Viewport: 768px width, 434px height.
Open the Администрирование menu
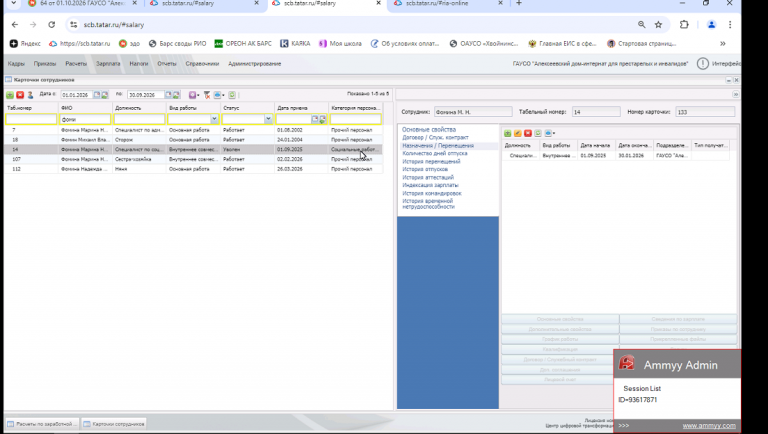pyautogui.click(x=255, y=64)
